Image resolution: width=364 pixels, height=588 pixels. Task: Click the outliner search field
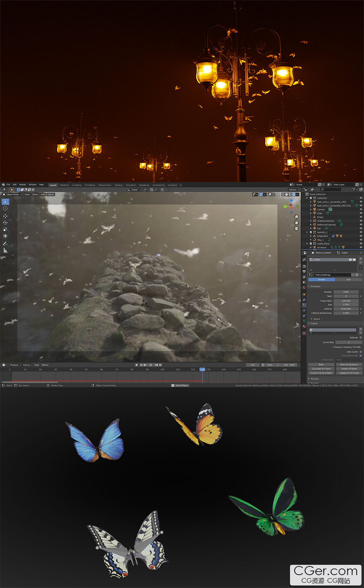[x=330, y=189]
